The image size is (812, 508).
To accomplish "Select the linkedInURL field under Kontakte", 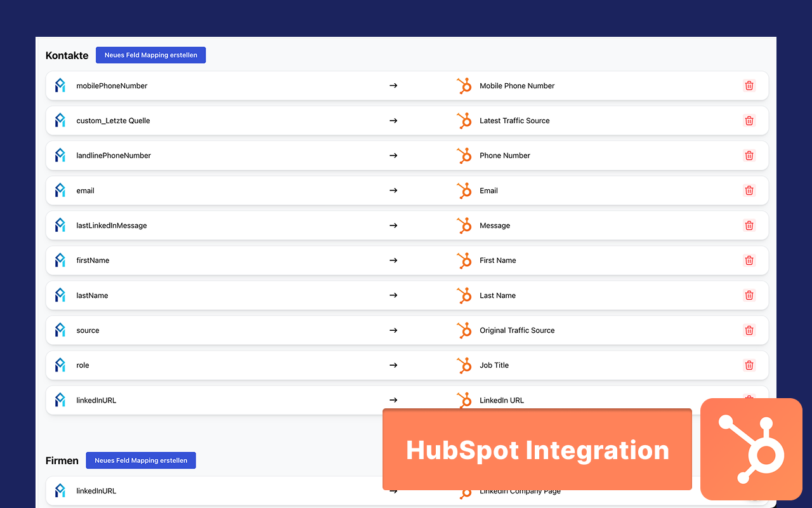I will coord(96,400).
